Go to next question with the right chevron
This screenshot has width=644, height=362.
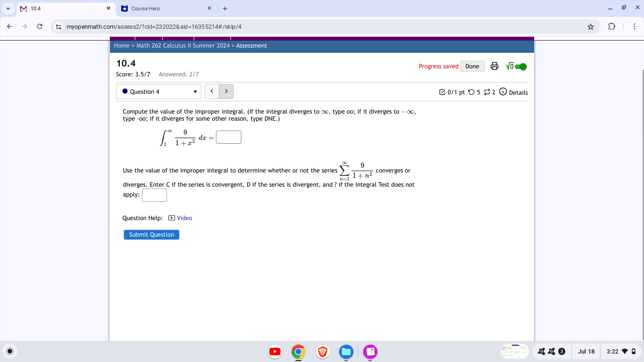[226, 91]
